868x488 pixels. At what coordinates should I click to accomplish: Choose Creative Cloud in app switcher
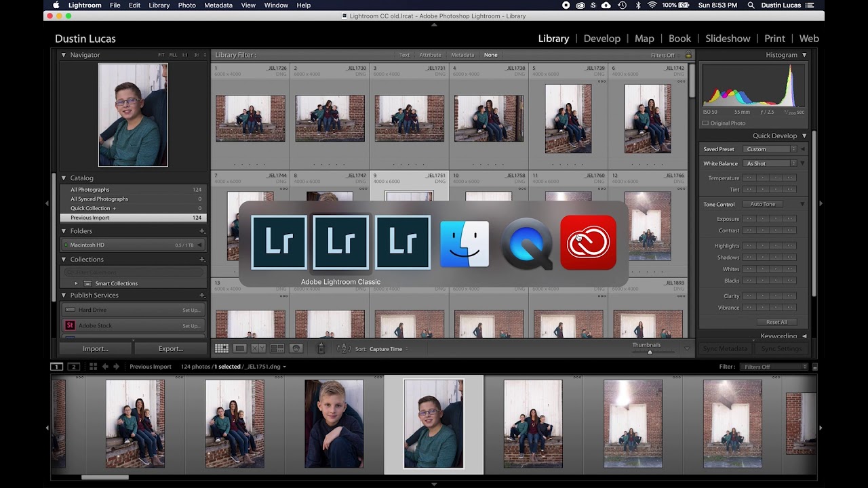coord(588,243)
